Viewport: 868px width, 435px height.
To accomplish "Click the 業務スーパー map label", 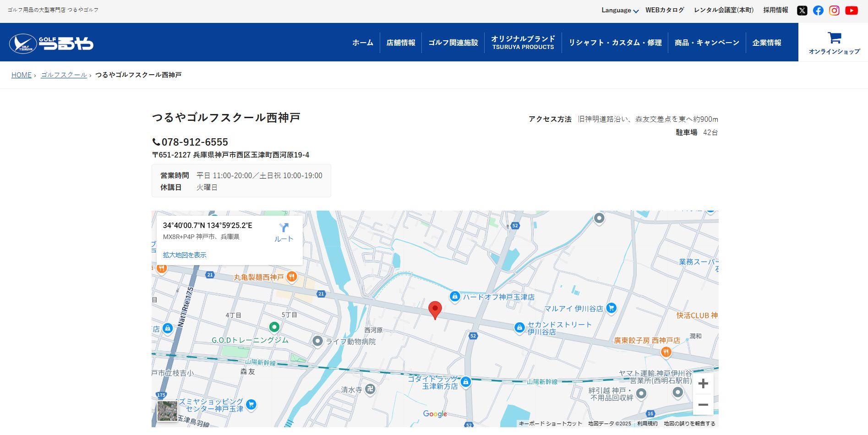I will point(698,262).
